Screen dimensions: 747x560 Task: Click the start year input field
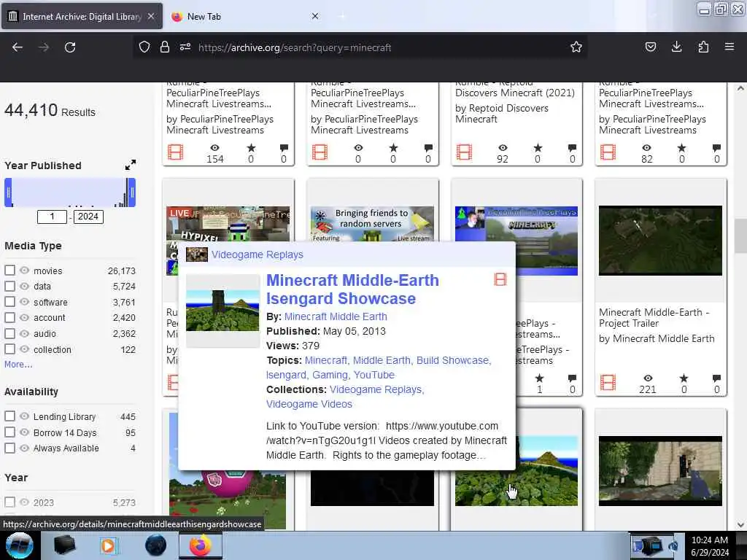pyautogui.click(x=52, y=217)
